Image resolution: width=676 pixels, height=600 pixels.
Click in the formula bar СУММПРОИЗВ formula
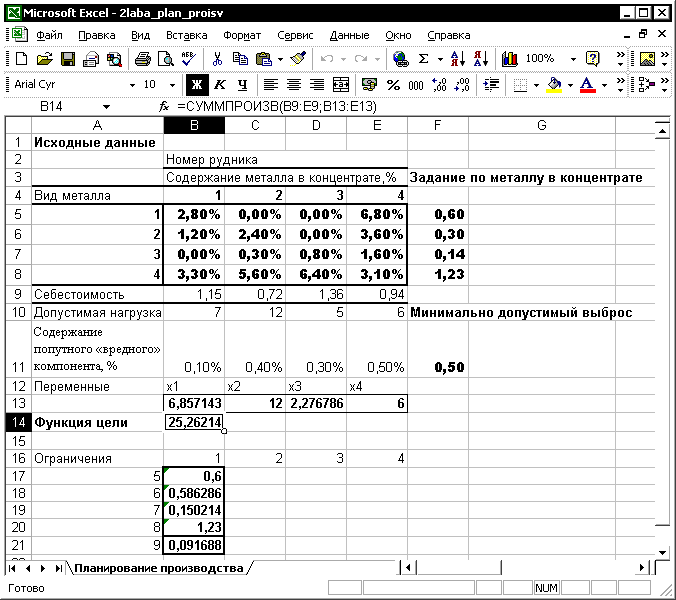[277, 106]
